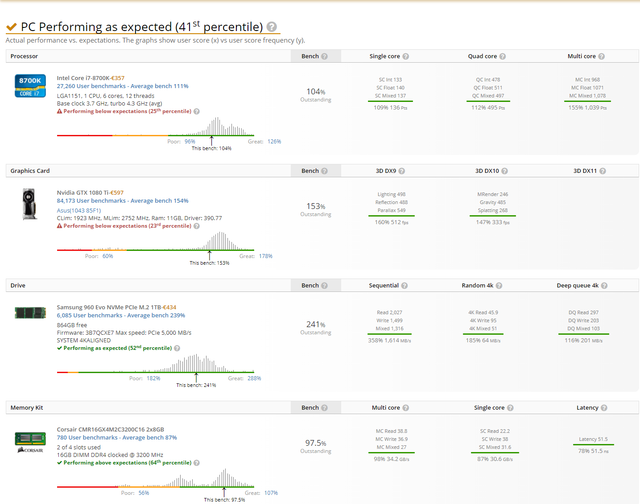Click Poor 96% value on processor graph
This screenshot has height=504, width=640.
190,142
